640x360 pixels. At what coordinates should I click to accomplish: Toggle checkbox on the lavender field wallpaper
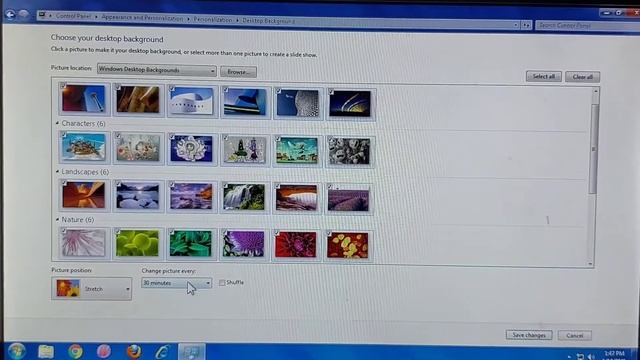330,187
